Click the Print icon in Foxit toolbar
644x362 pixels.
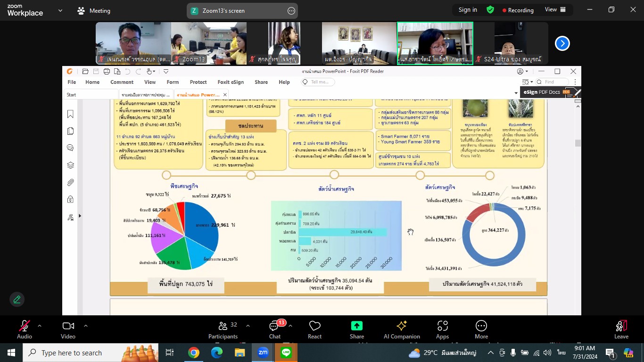pyautogui.click(x=107, y=72)
